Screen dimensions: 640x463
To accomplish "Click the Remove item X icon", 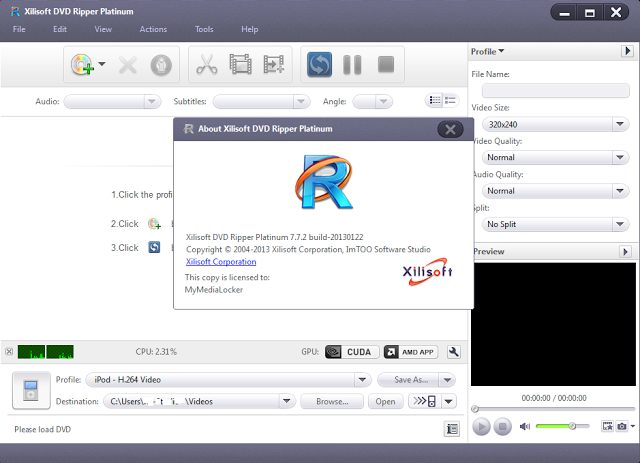I will click(x=128, y=65).
